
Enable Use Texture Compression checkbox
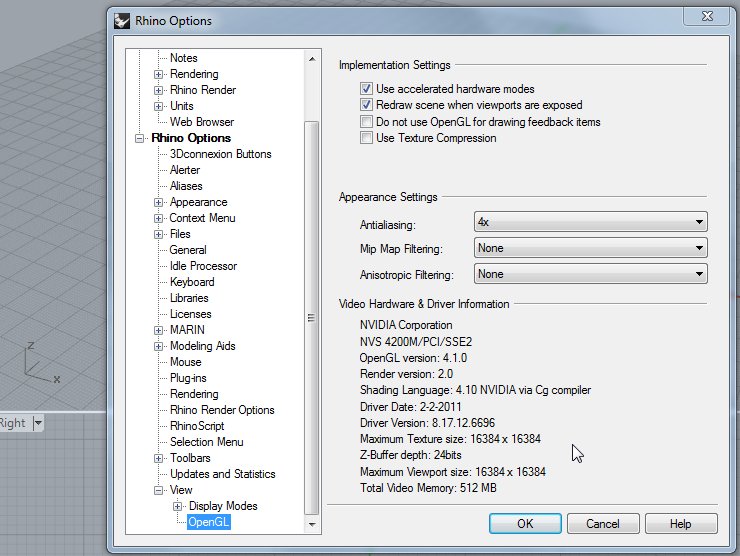366,138
